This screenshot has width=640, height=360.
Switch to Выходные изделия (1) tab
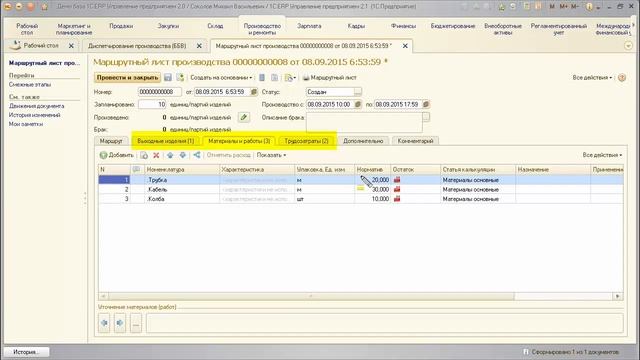click(166, 141)
